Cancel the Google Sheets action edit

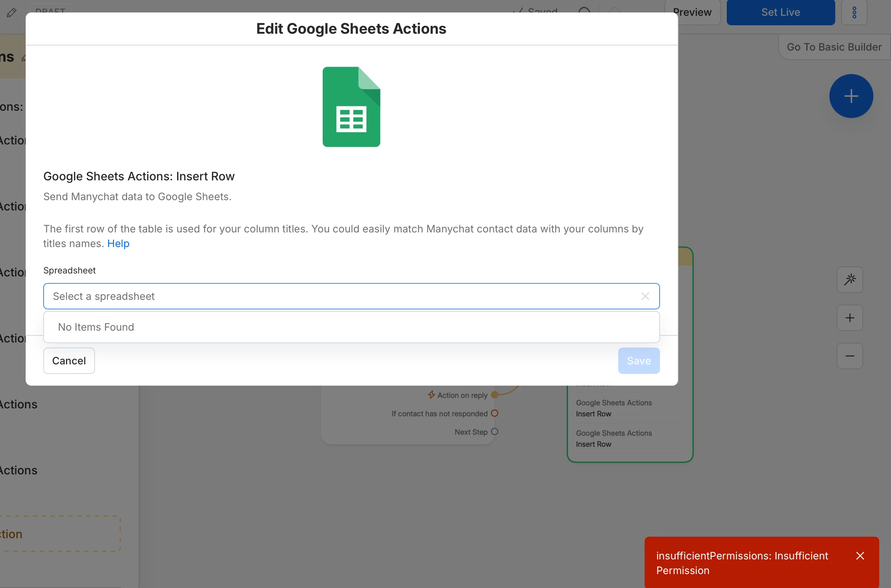(x=69, y=361)
